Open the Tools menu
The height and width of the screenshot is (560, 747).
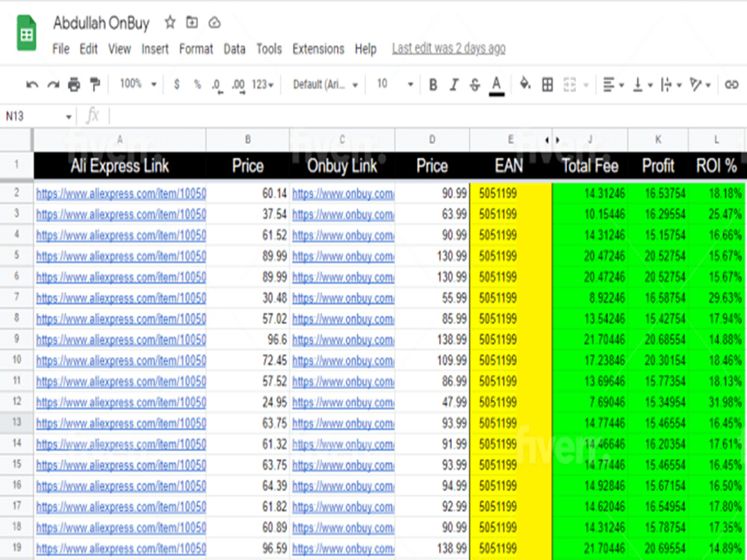coord(269,49)
